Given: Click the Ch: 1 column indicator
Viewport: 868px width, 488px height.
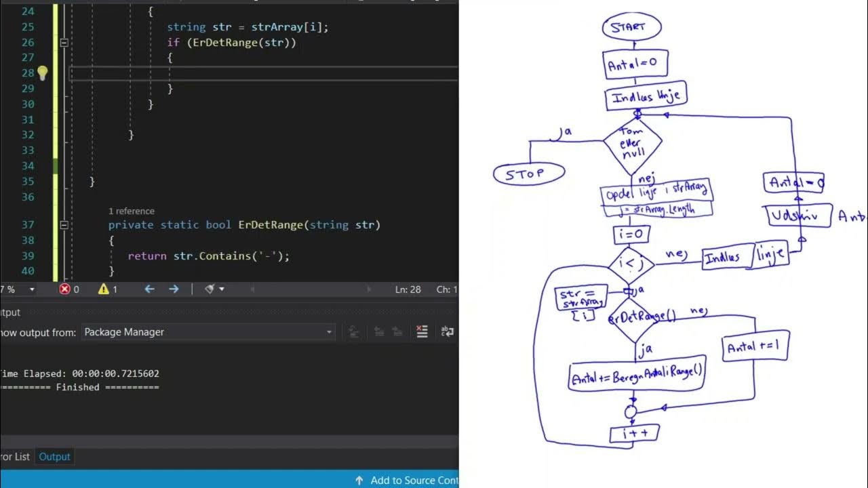Looking at the screenshot, I should [447, 289].
